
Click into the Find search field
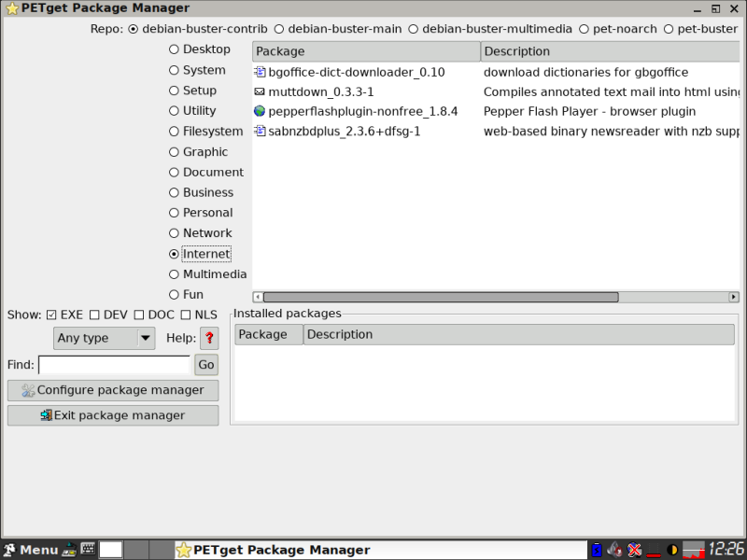tap(114, 365)
